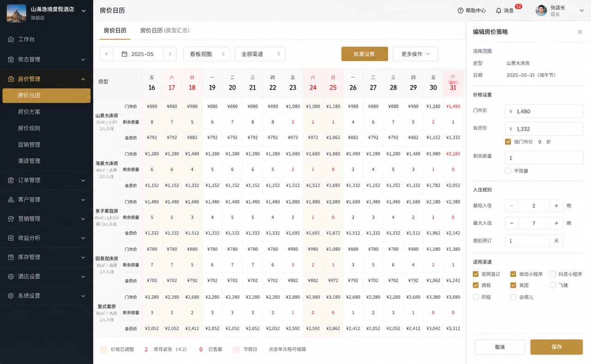The image size is (591, 364).
Task: Uncheck 官网直订 channel
Action: (x=476, y=274)
